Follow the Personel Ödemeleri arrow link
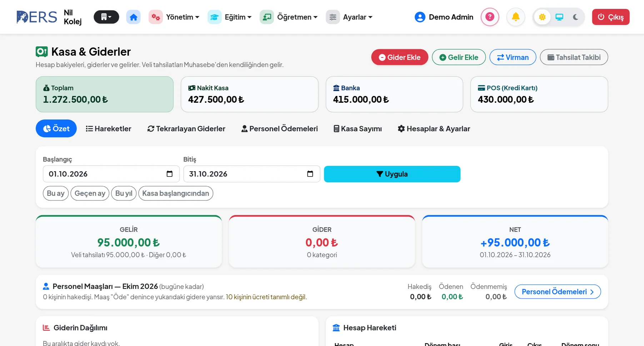Image resolution: width=644 pixels, height=346 pixels. 558,292
